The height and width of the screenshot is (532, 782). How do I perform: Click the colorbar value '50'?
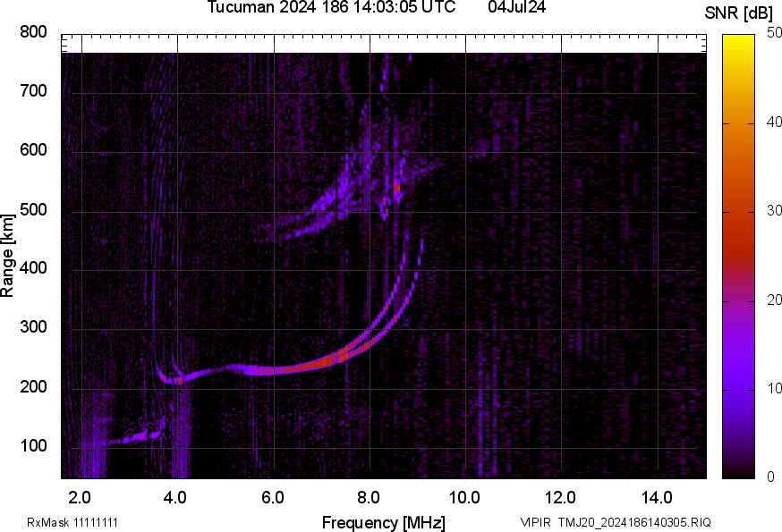click(774, 33)
